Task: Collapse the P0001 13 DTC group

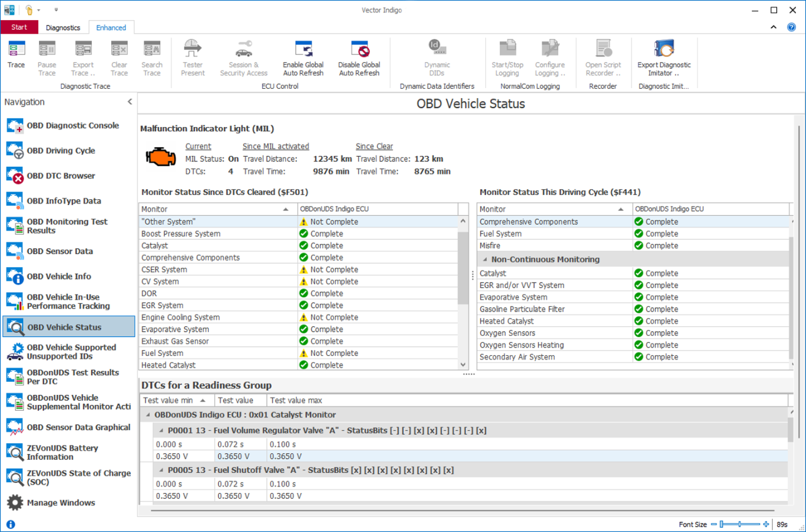Action: pos(161,431)
